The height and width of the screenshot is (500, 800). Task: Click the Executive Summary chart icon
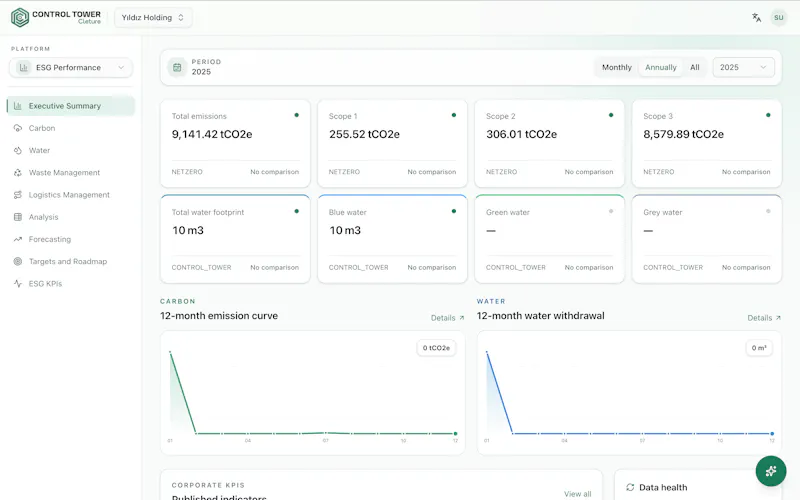click(x=18, y=106)
